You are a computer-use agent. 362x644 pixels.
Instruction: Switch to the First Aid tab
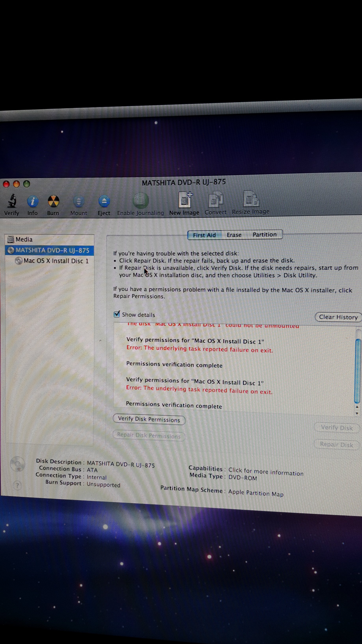point(204,235)
